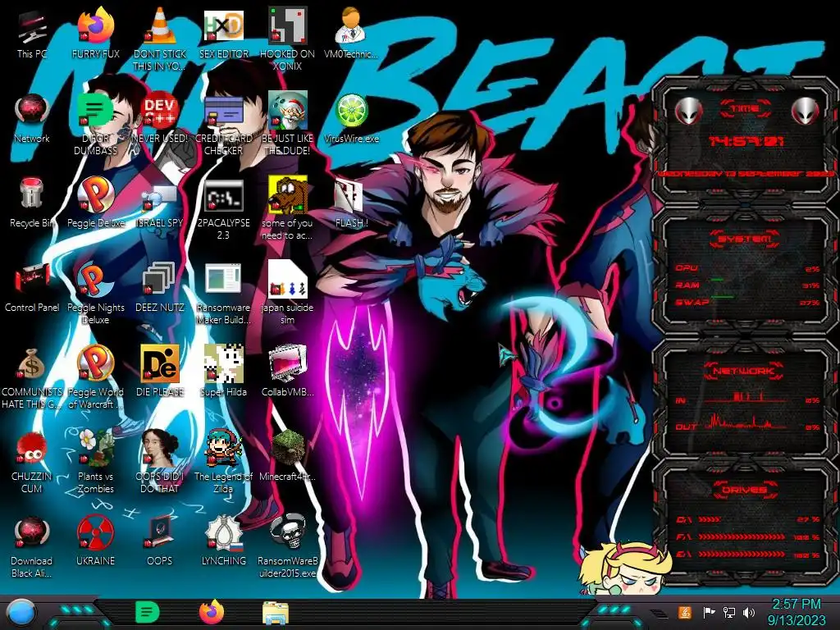Open the DEEZ NUTZ shortcut

click(x=160, y=288)
